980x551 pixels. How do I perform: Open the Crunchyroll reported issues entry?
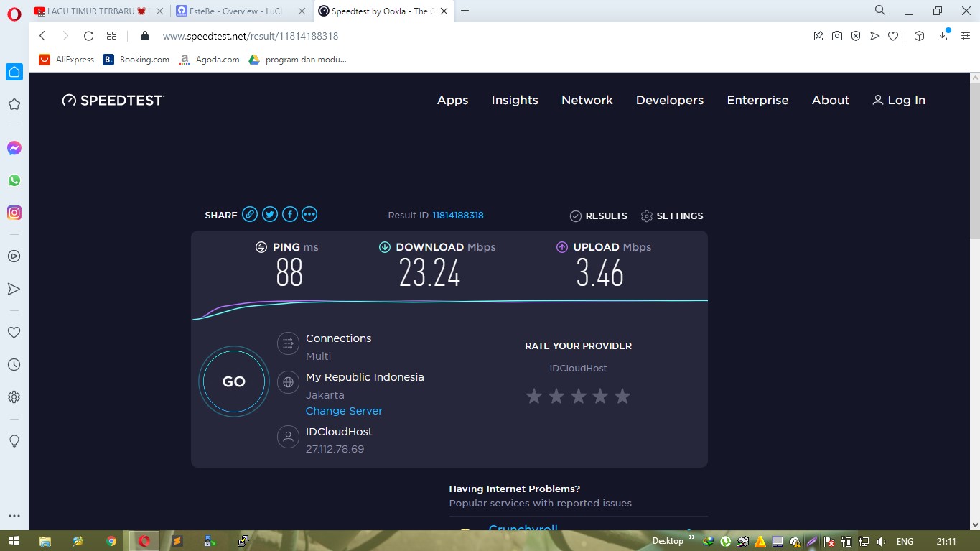523,529
